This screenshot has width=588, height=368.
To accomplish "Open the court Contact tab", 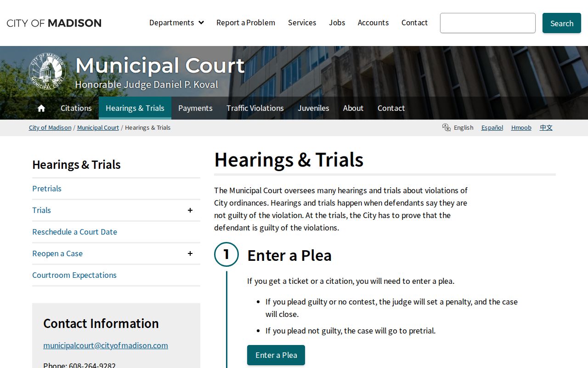I will [x=391, y=108].
